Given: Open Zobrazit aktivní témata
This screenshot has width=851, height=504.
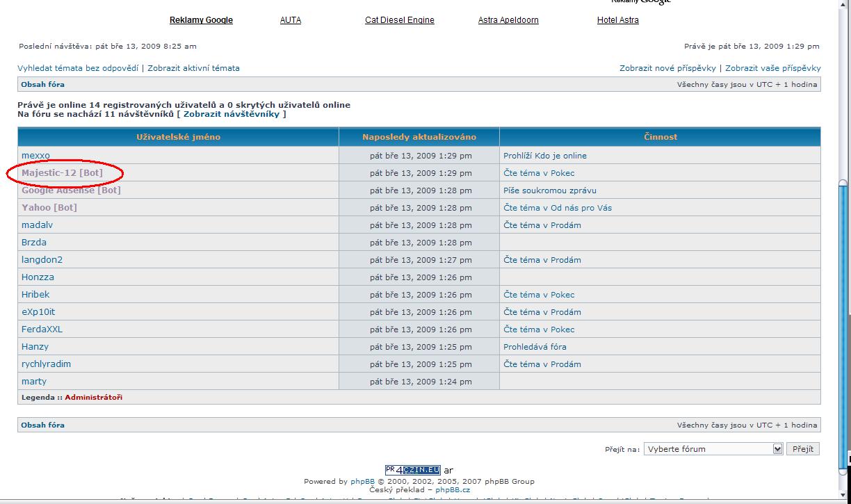Looking at the screenshot, I should click(193, 68).
